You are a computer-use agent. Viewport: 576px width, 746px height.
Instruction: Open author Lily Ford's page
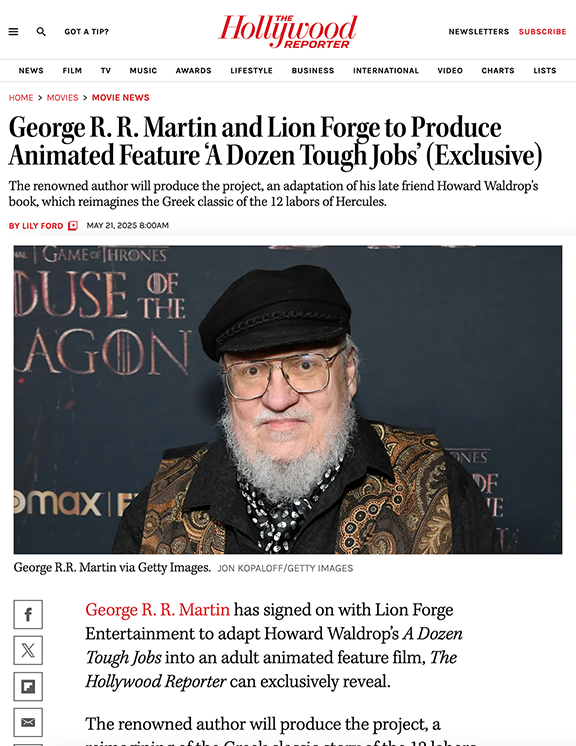(x=36, y=226)
